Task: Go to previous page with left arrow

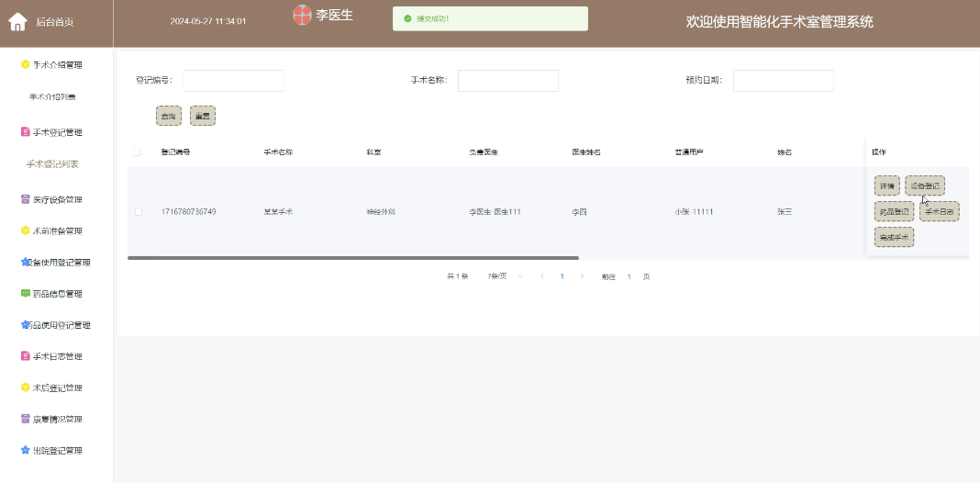Action: (542, 276)
